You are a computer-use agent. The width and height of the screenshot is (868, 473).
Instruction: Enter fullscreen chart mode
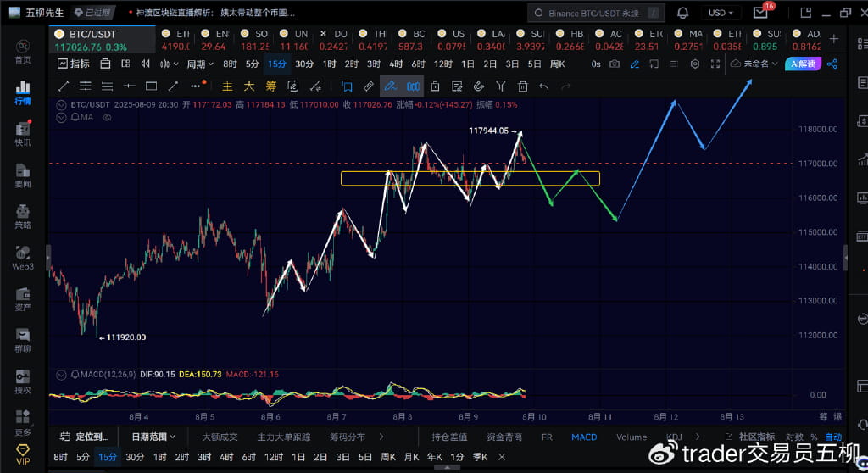(715, 64)
